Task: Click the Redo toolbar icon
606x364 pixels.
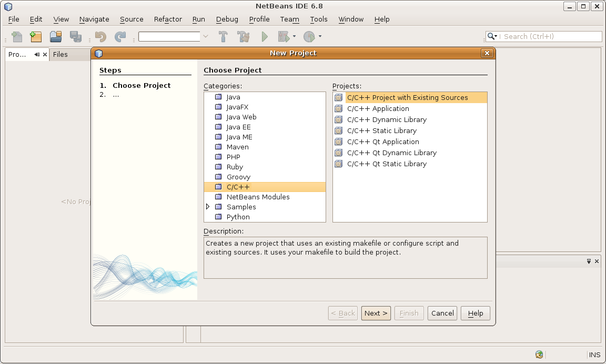Action: click(120, 37)
